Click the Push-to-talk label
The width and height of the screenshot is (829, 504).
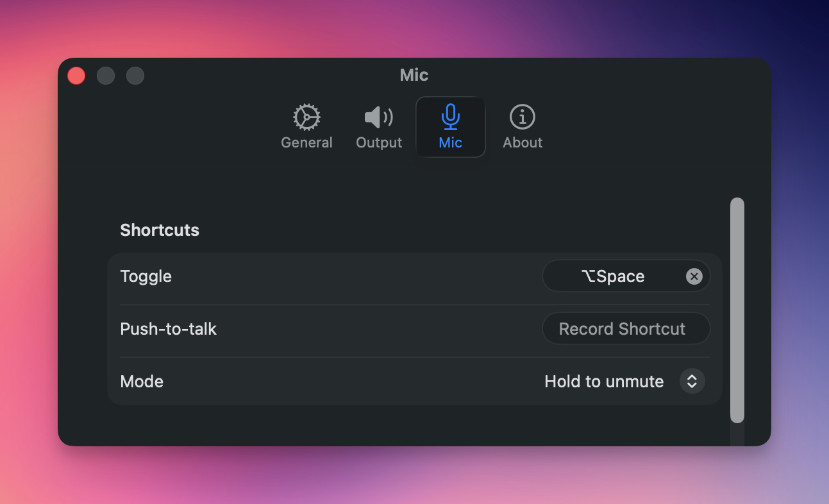point(169,329)
